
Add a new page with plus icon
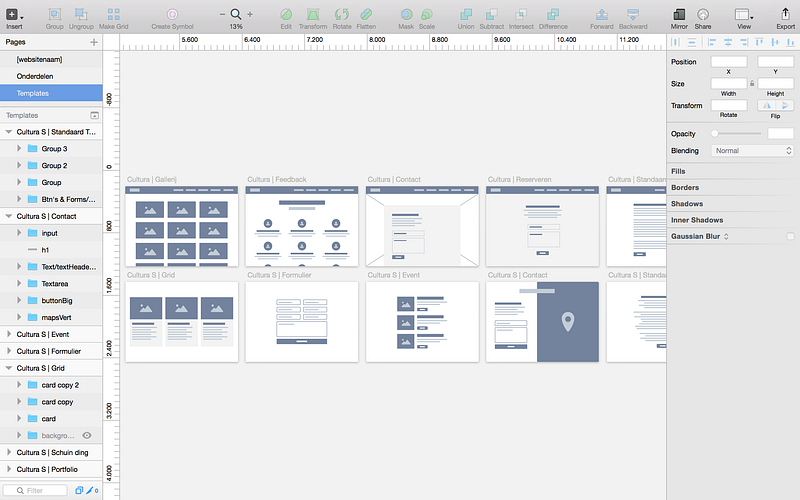(x=94, y=42)
